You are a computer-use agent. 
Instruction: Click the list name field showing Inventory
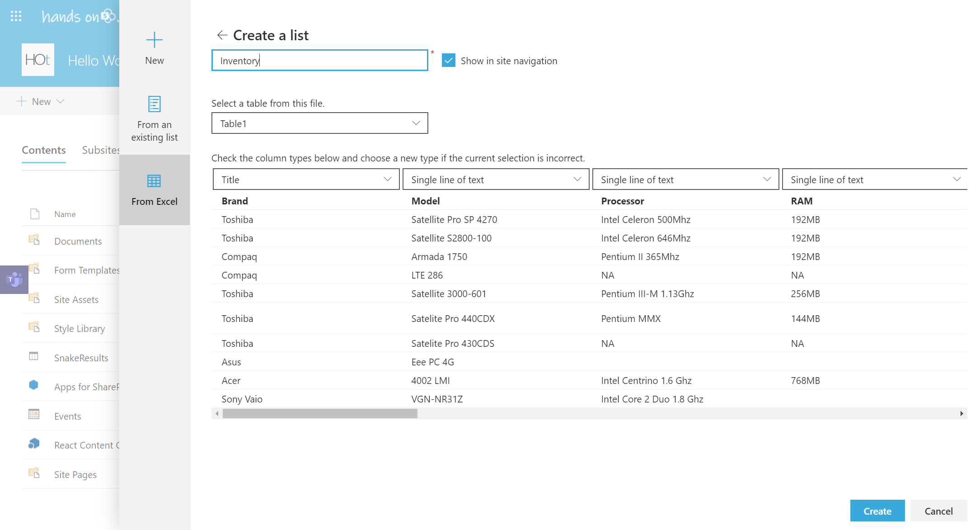pos(319,60)
